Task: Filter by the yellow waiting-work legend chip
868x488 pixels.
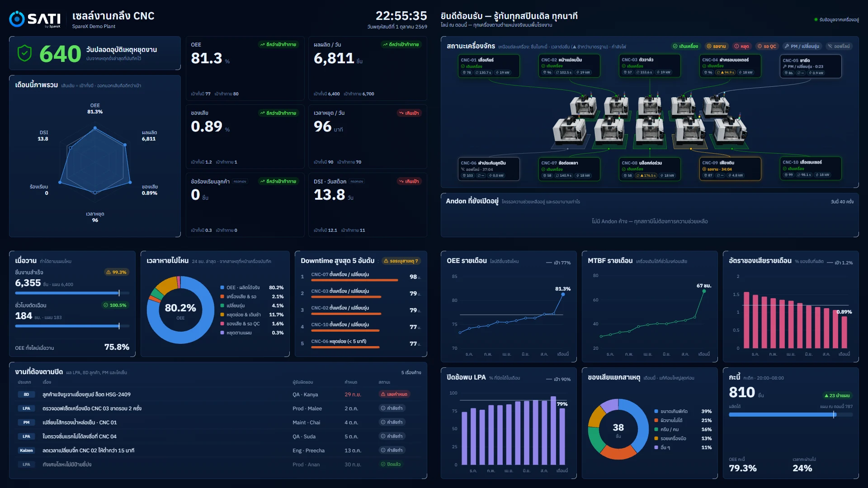Action: [716, 46]
